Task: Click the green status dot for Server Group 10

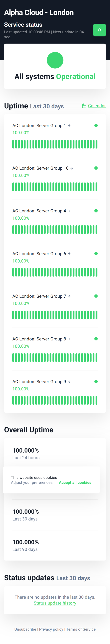Action: click(96, 168)
